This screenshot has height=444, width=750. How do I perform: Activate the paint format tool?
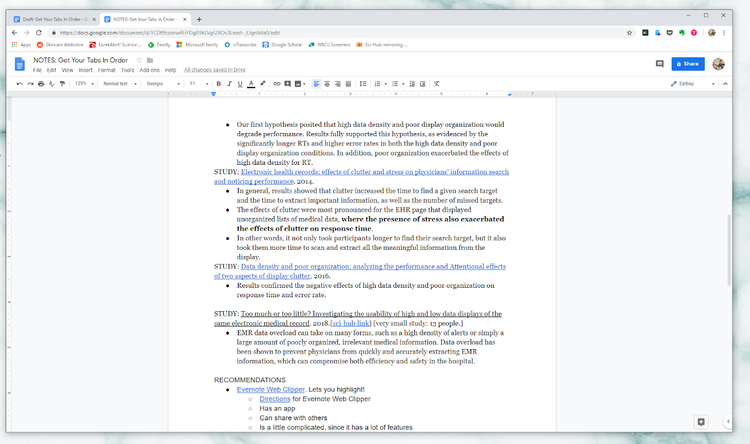coord(62,84)
